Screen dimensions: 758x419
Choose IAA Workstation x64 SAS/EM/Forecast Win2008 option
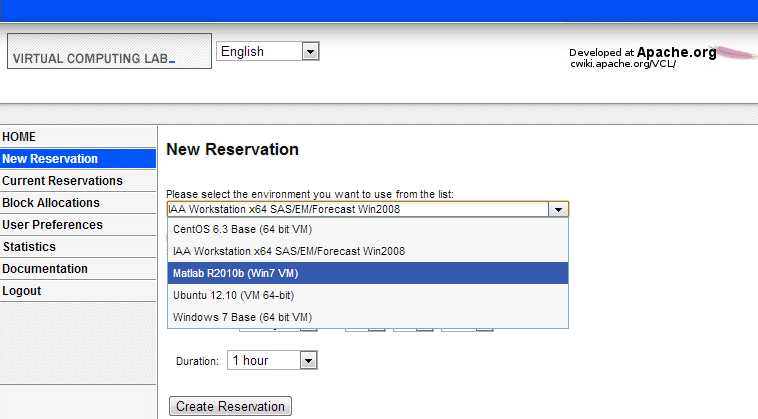click(x=368, y=251)
